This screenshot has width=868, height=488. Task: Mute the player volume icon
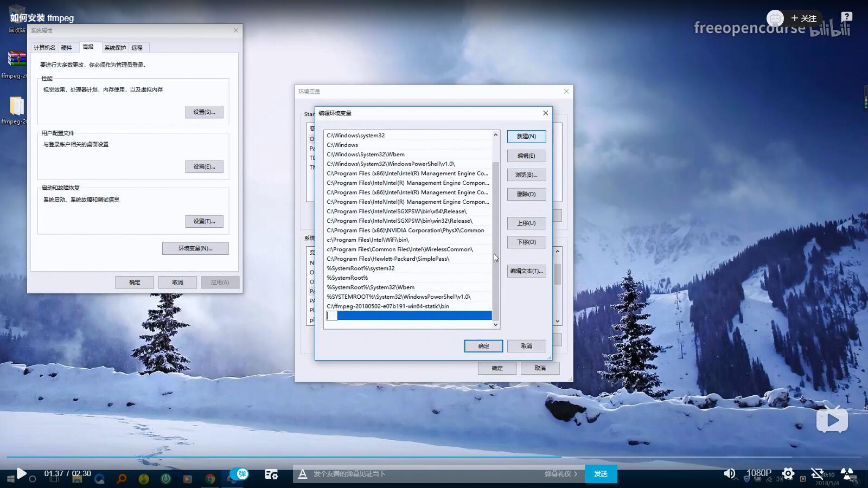(730, 473)
